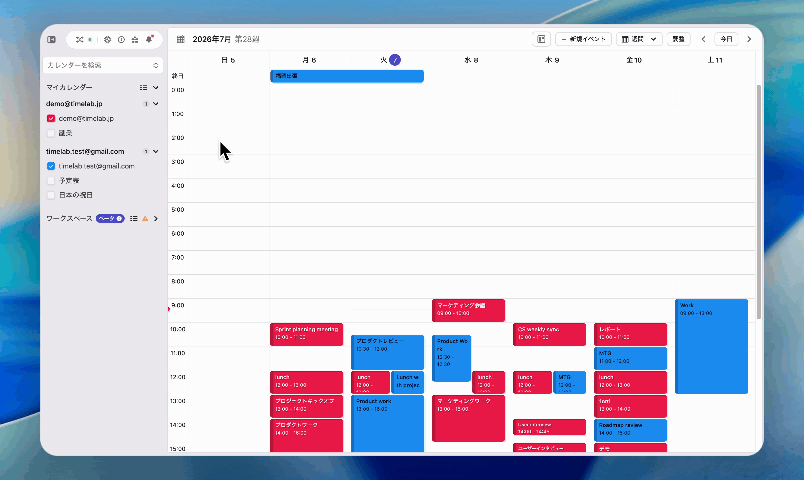The image size is (804, 480).
Task: Go to previous week with left arrow
Action: click(x=704, y=39)
